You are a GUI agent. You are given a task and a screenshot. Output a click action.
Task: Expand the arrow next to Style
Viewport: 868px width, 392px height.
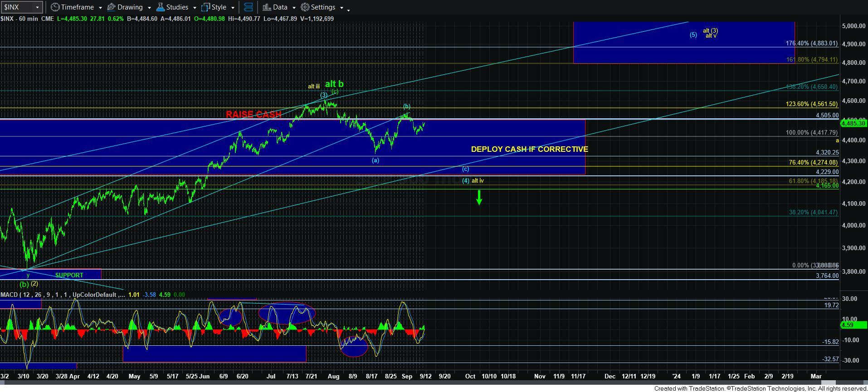[x=233, y=8]
